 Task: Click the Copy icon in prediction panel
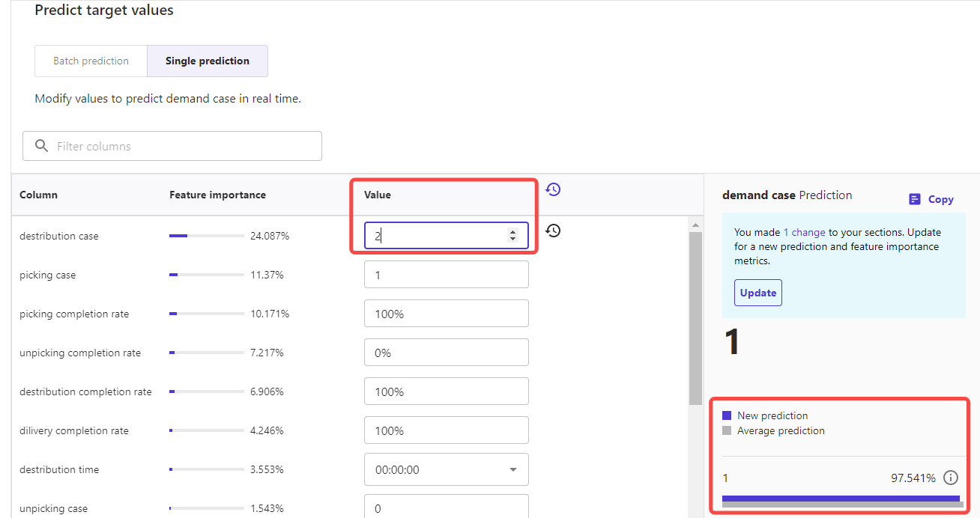pos(915,199)
